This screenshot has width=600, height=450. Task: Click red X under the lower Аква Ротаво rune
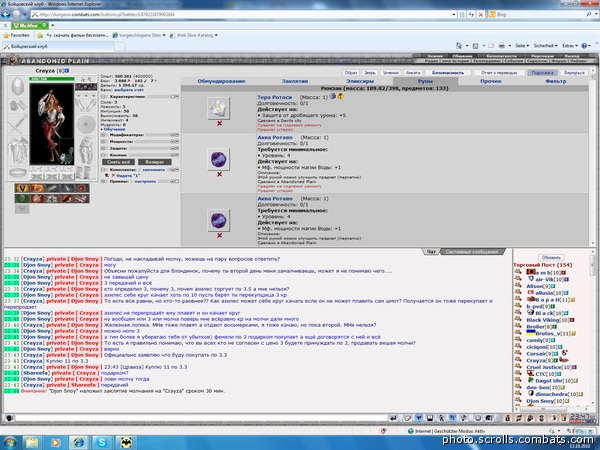(219, 235)
